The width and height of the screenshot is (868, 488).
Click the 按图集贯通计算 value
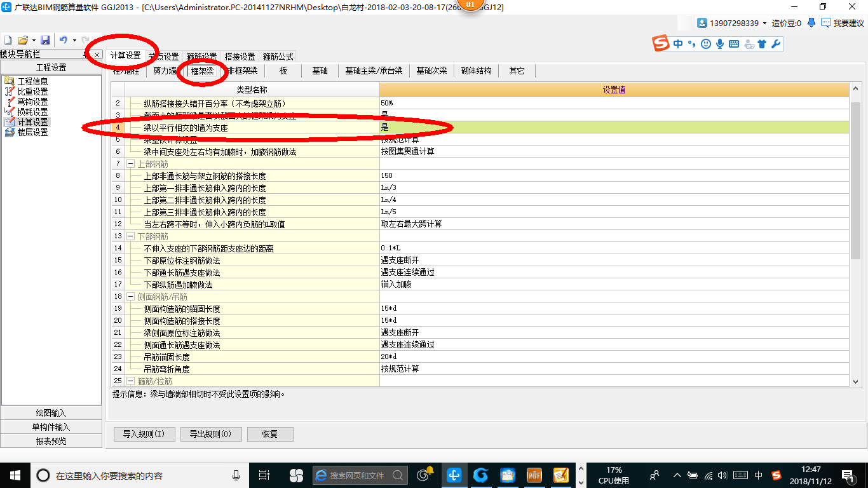(x=614, y=151)
